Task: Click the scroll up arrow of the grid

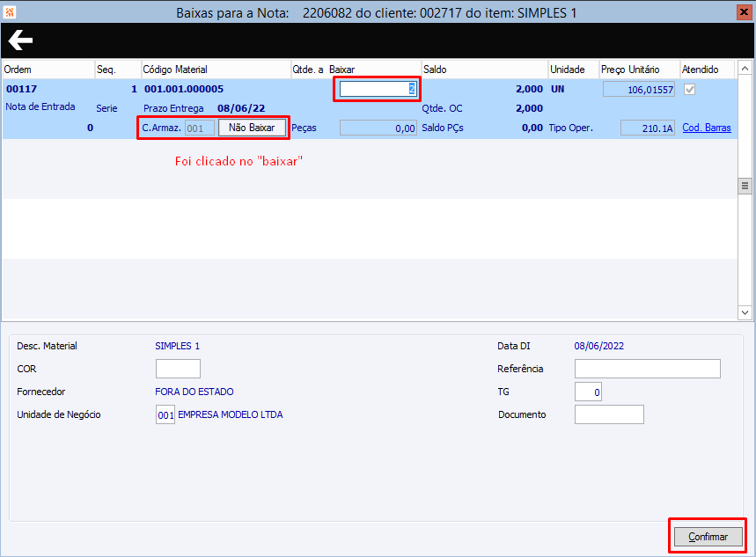Action: click(x=745, y=69)
